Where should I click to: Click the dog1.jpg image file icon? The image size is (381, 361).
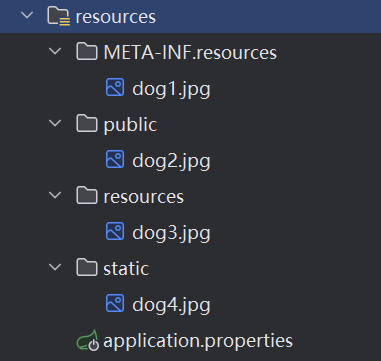115,87
